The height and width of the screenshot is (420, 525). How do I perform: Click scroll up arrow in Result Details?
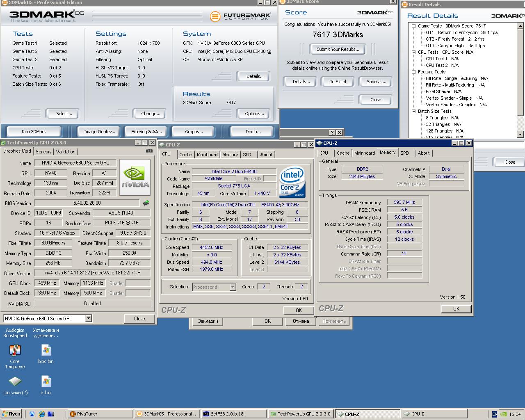(x=520, y=26)
